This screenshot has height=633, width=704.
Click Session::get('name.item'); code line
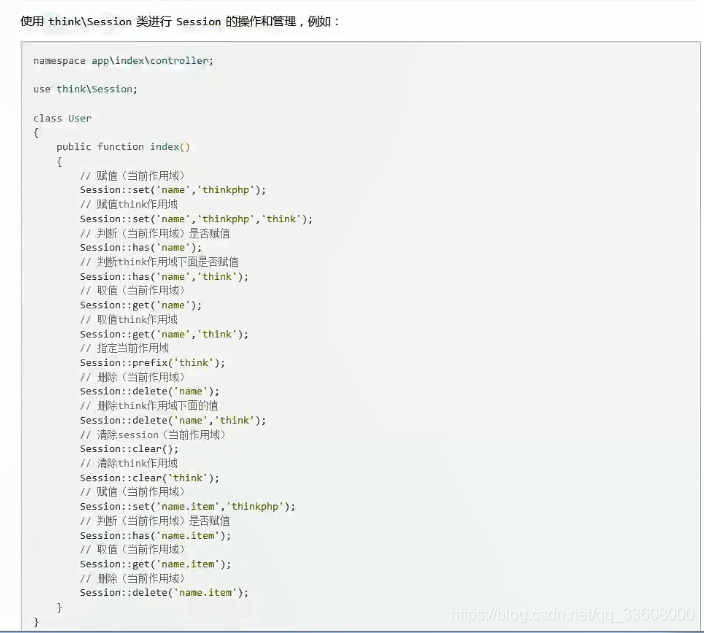[x=155, y=564]
